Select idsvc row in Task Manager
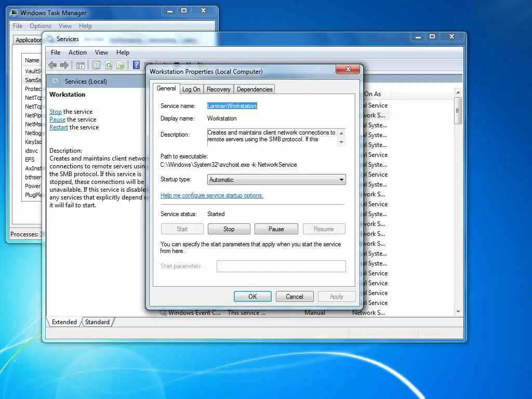Image resolution: width=532 pixels, height=399 pixels. tap(33, 151)
